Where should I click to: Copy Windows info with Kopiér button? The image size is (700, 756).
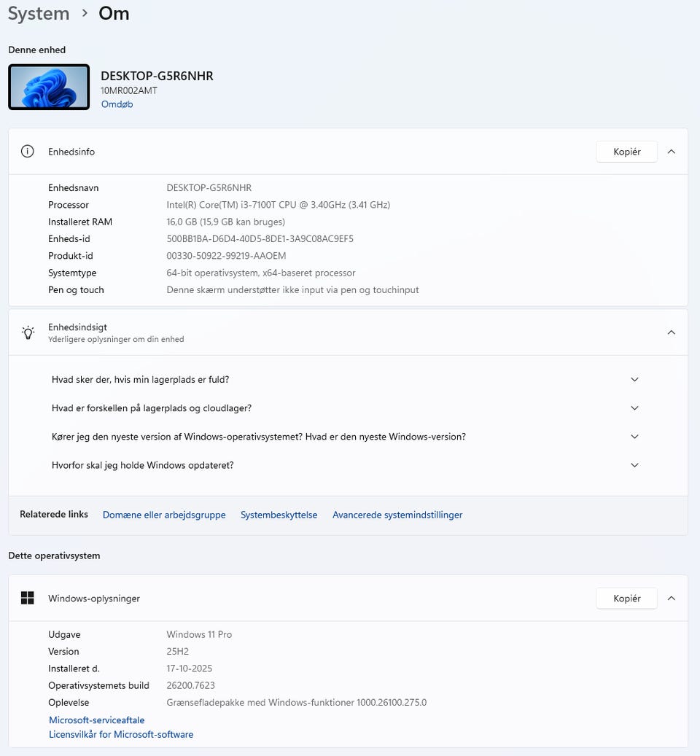tap(626, 599)
